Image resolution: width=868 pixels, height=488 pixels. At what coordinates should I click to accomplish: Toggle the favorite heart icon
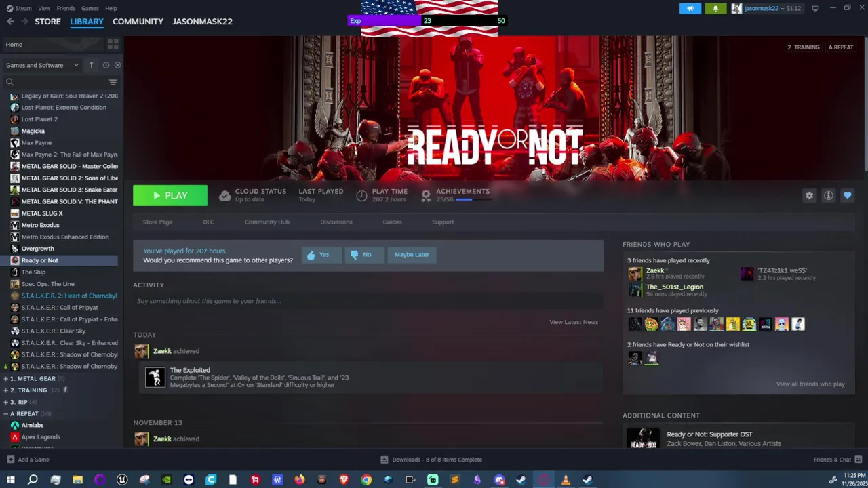tap(847, 195)
